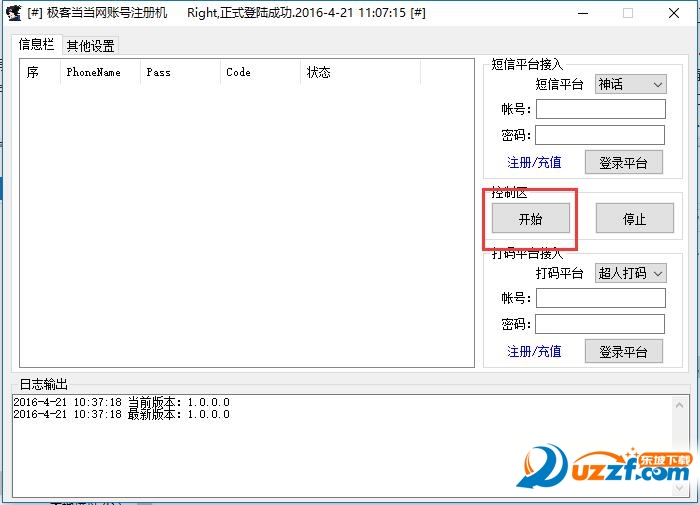700x505 pixels.
Task: Focus the 打码平台 密码 input field
Action: [x=600, y=324]
